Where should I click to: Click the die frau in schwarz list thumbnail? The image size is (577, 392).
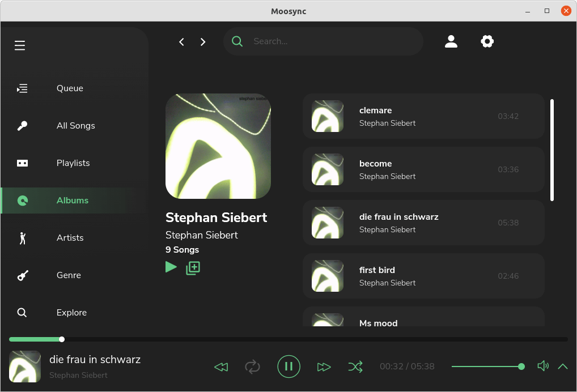[328, 223]
